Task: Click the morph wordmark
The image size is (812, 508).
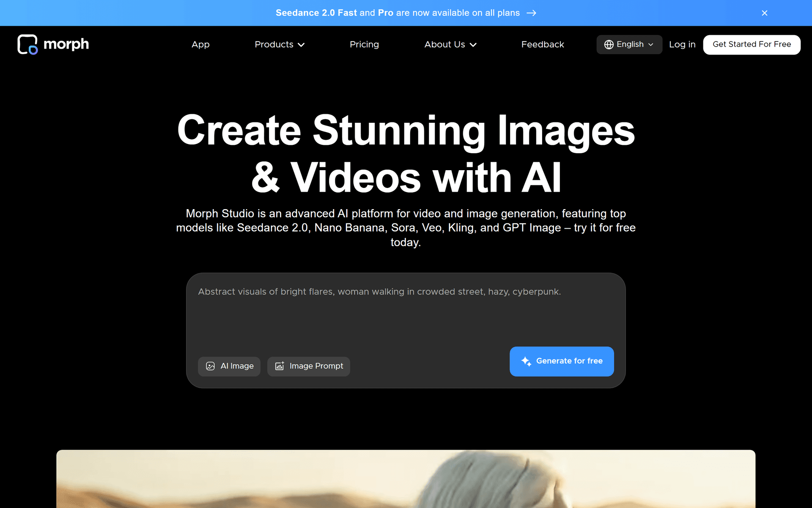Action: pos(66,44)
